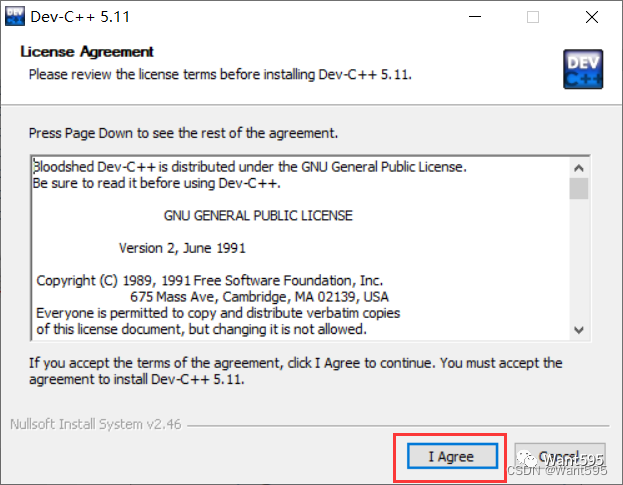Screen dimensions: 623x485
Task: Place the cursor in the Copyright 1989, 1991 line
Action: click(209, 281)
